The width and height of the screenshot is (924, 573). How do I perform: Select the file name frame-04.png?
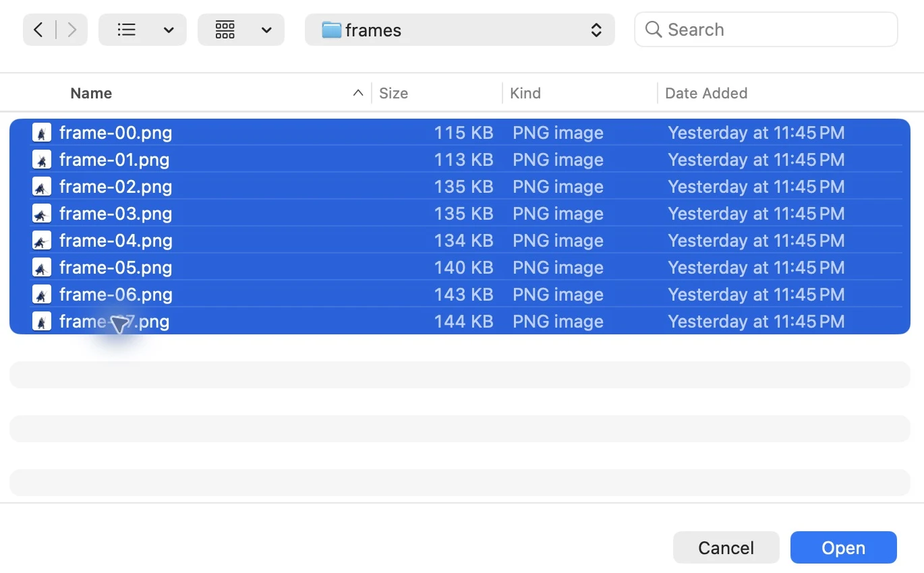(x=115, y=241)
